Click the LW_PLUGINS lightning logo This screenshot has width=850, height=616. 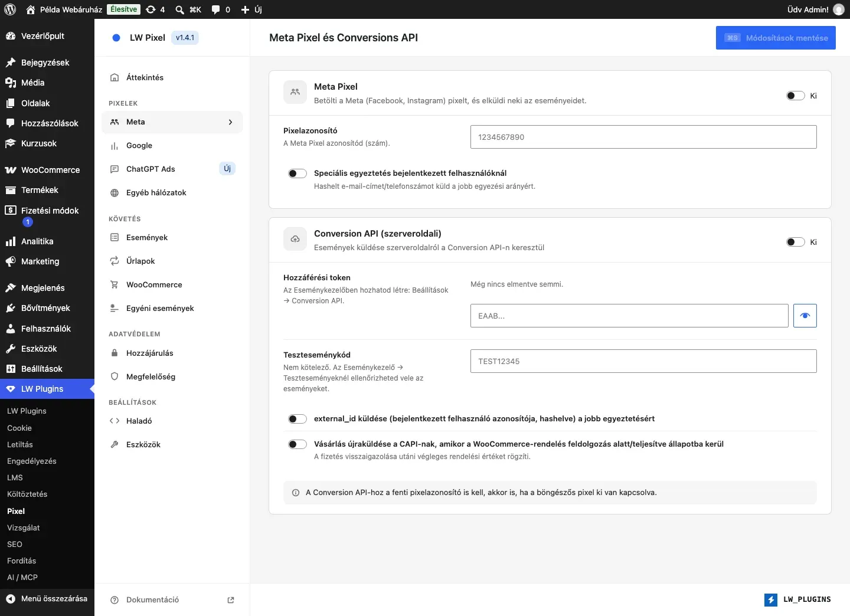[x=771, y=599]
